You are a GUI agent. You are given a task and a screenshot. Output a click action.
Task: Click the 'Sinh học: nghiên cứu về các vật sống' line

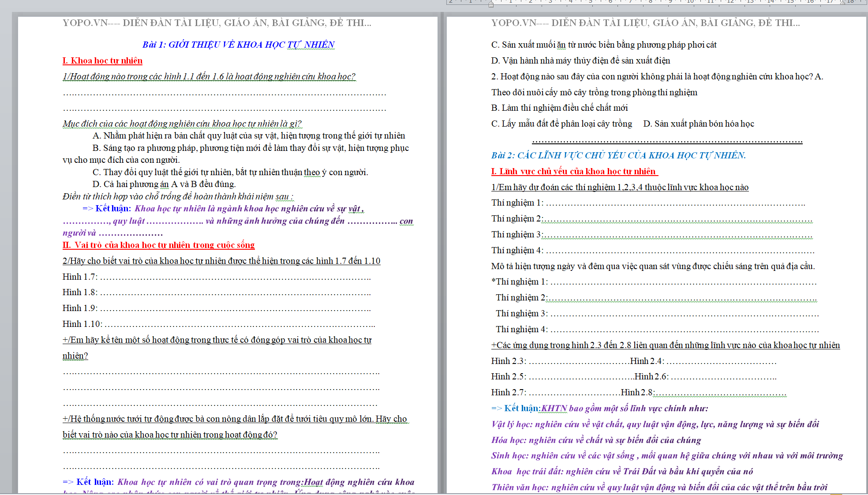click(x=667, y=455)
